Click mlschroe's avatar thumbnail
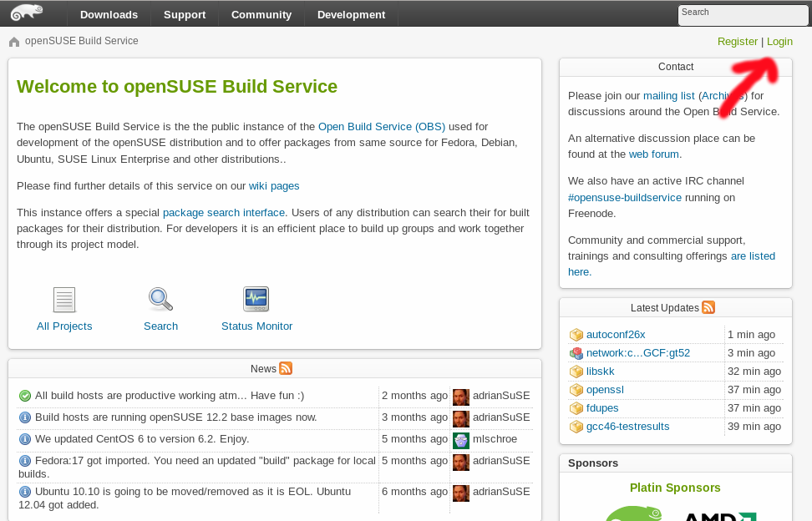Image resolution: width=812 pixels, height=521 pixels. click(x=460, y=440)
